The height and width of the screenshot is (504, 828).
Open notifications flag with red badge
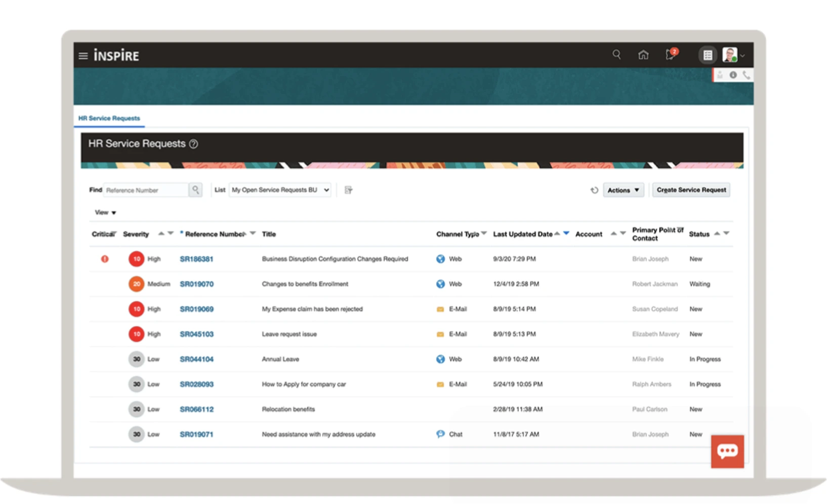(671, 55)
